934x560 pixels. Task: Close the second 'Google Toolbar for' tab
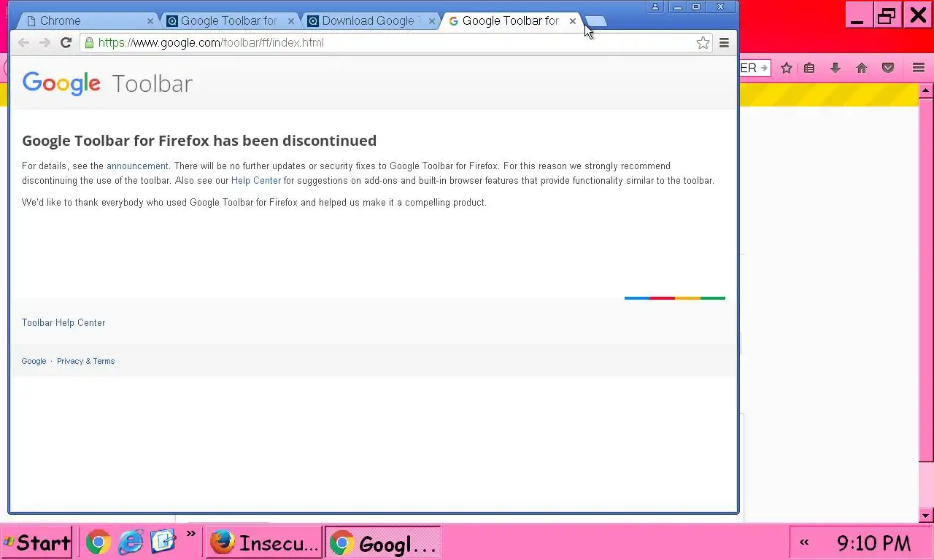(291, 21)
